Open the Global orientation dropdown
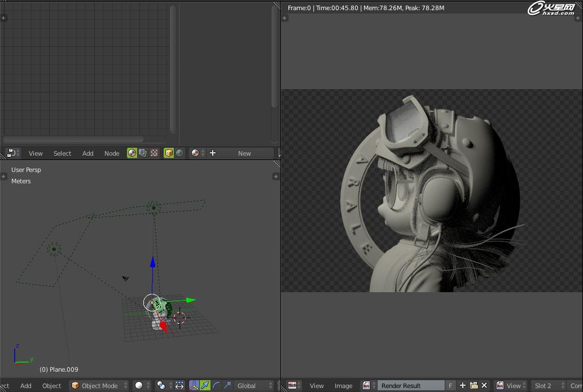Image resolution: width=583 pixels, height=392 pixels. (x=254, y=386)
